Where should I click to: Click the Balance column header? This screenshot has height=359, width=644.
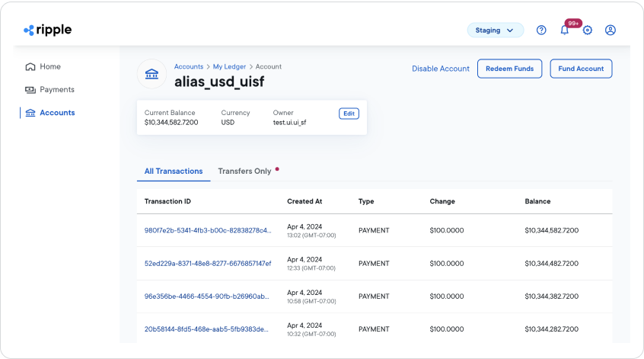(537, 201)
